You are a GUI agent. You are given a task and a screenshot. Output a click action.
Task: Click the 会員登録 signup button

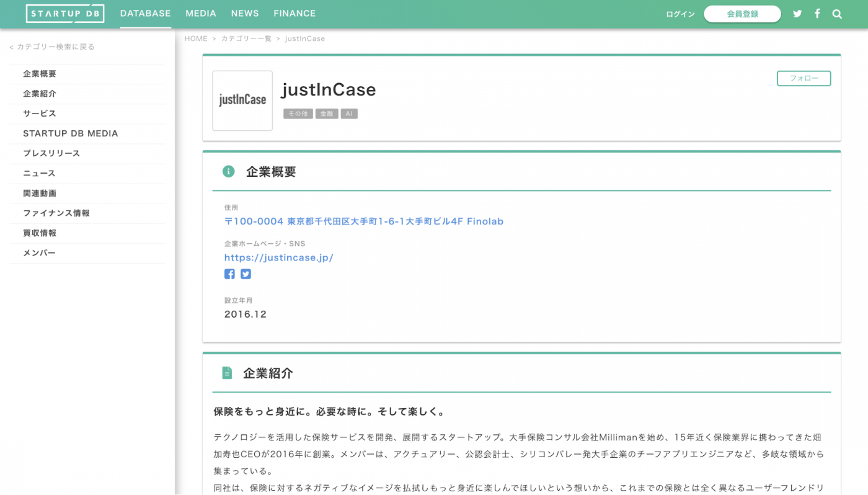tap(742, 13)
